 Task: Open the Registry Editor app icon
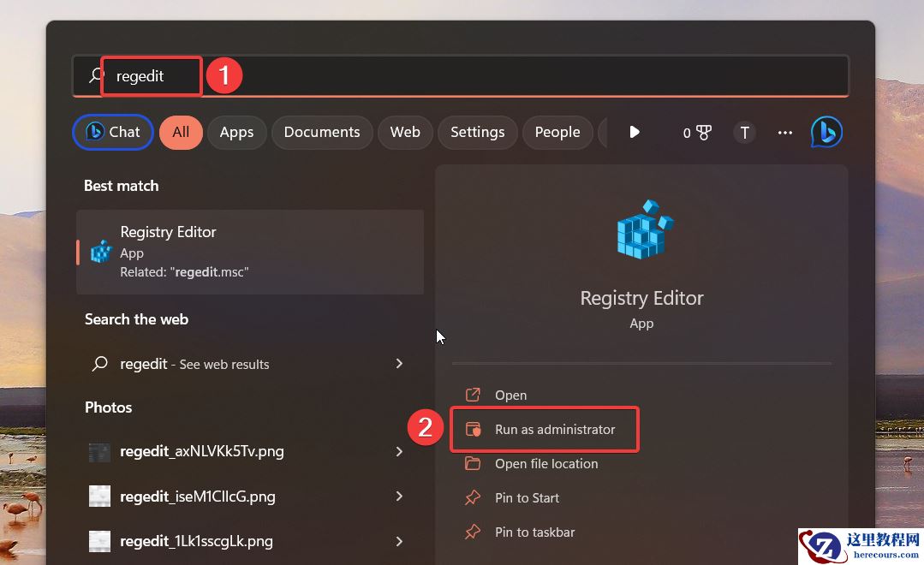[x=100, y=252]
